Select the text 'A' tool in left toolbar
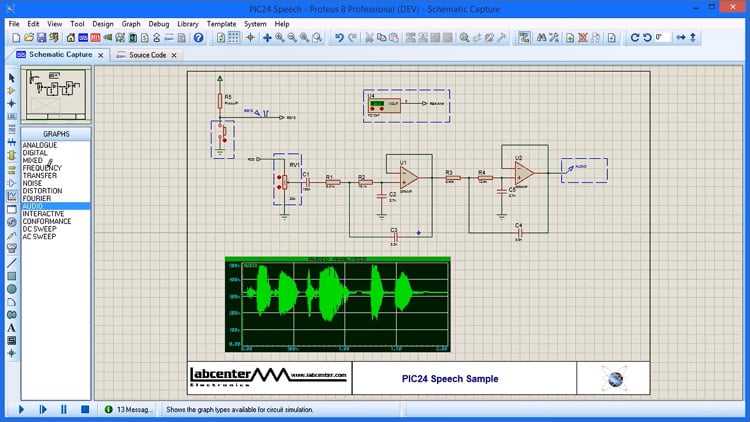The image size is (750, 422). point(12,327)
